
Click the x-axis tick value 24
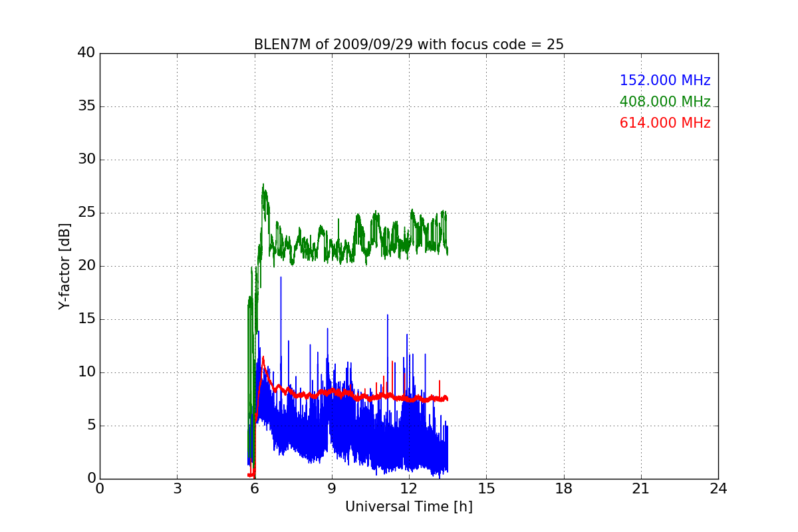[718, 489]
